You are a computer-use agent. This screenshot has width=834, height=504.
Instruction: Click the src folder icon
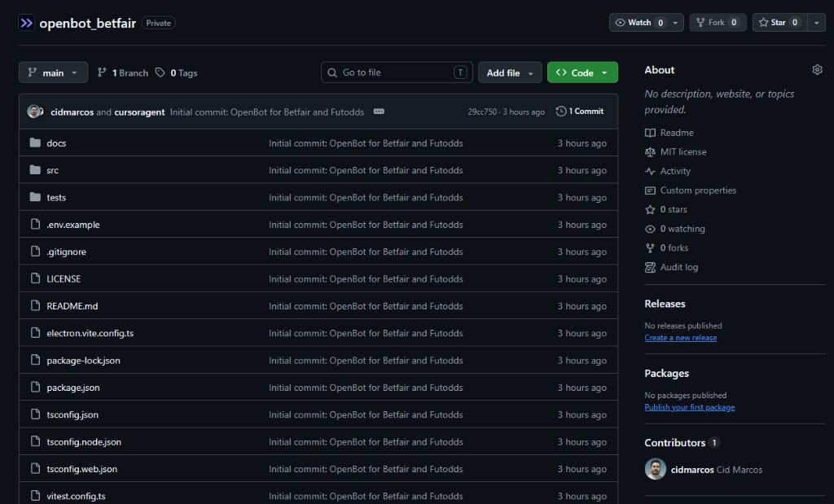[x=35, y=169]
